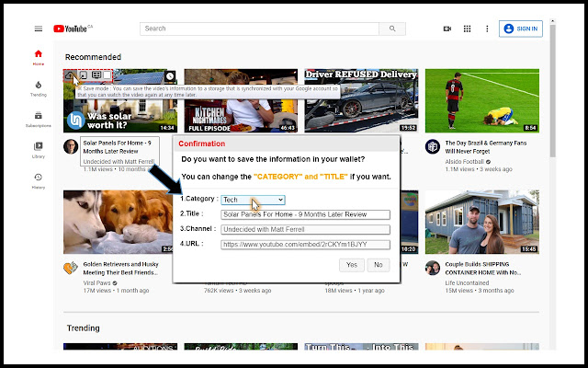Visit Undecided with Matt Ferrell channel link

click(x=119, y=162)
